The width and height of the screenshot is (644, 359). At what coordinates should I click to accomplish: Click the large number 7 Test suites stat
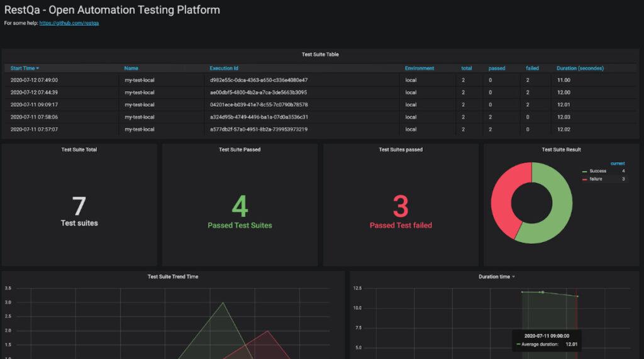pyautogui.click(x=79, y=207)
